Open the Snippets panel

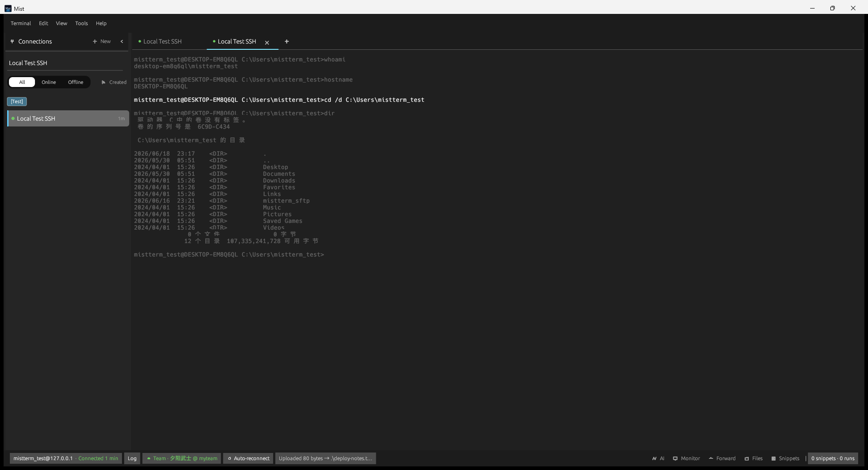pyautogui.click(x=785, y=458)
